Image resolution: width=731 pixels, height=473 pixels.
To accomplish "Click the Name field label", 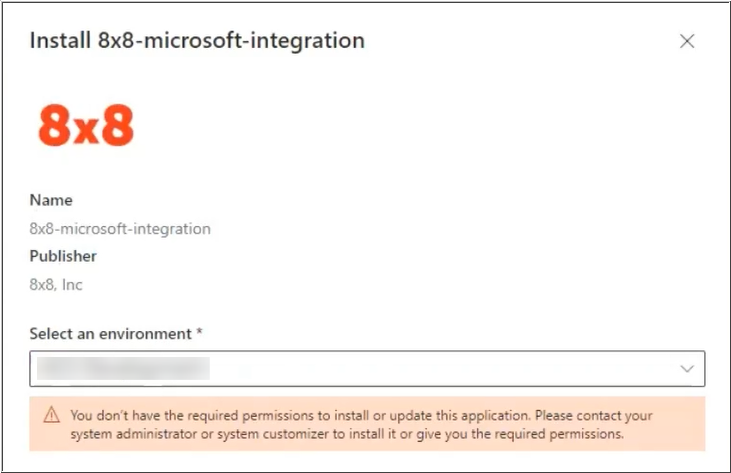I will tap(51, 200).
